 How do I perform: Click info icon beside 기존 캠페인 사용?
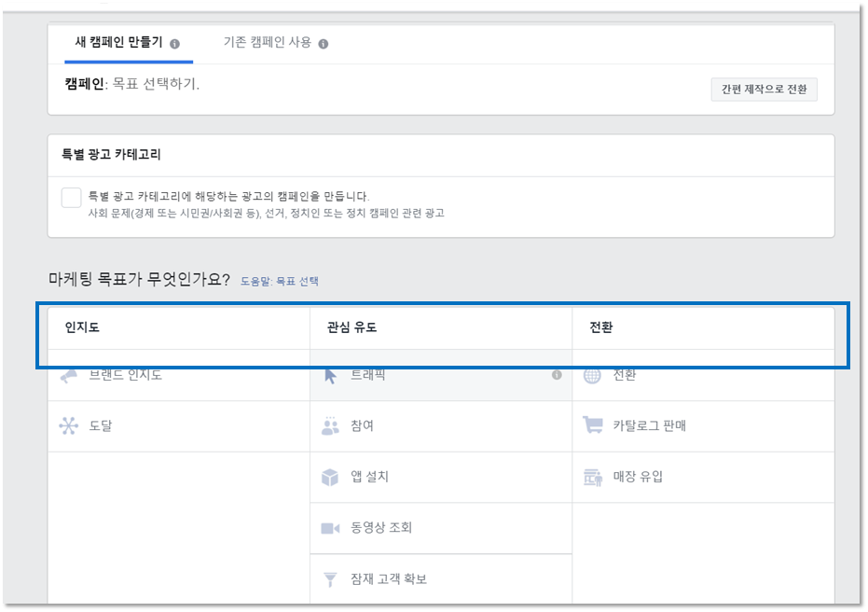324,44
